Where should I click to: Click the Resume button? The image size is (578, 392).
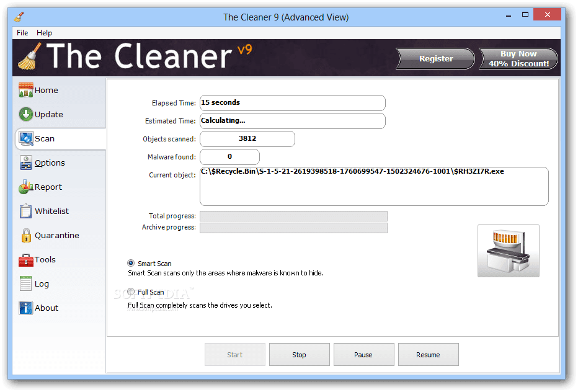tap(429, 355)
